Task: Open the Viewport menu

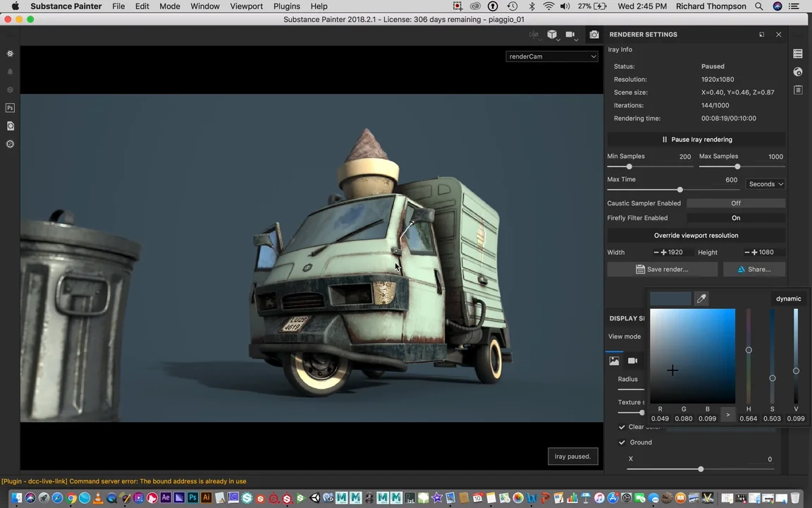Action: [246, 6]
